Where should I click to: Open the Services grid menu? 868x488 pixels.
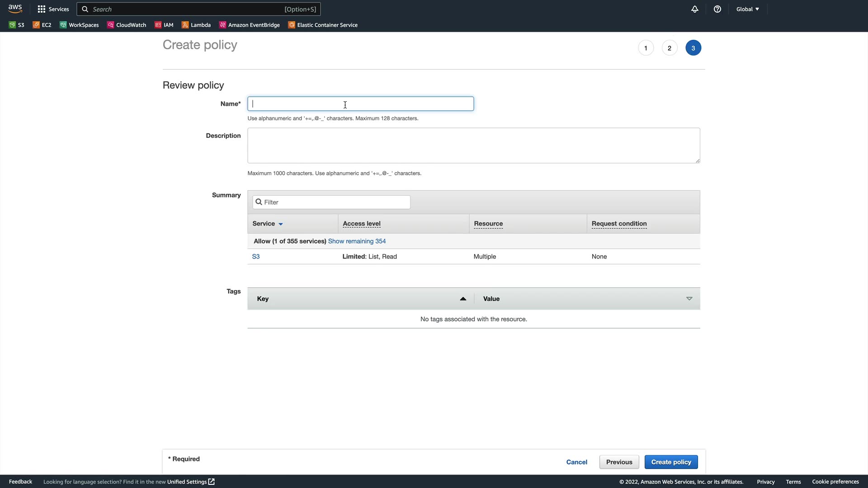click(53, 9)
